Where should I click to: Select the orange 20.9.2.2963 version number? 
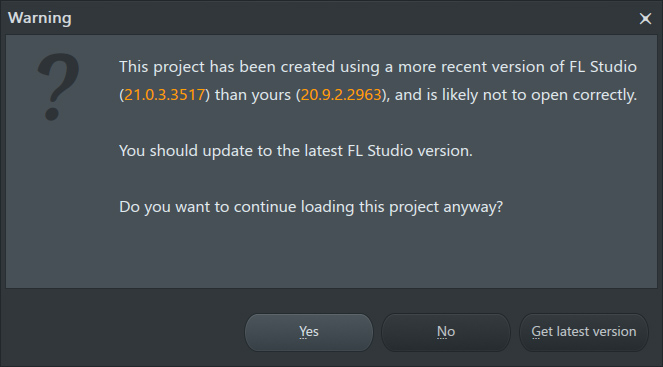[x=341, y=95]
